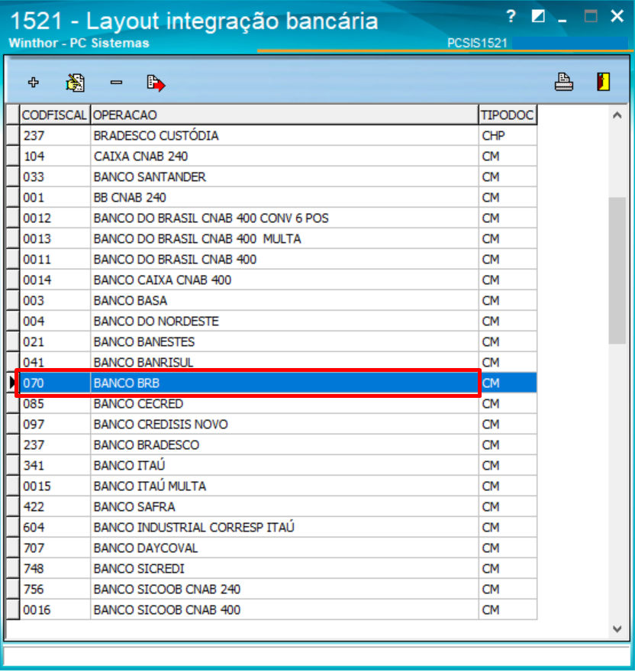This screenshot has width=635, height=672.
Task: Click the scroll down arrow
Action: coord(617,628)
